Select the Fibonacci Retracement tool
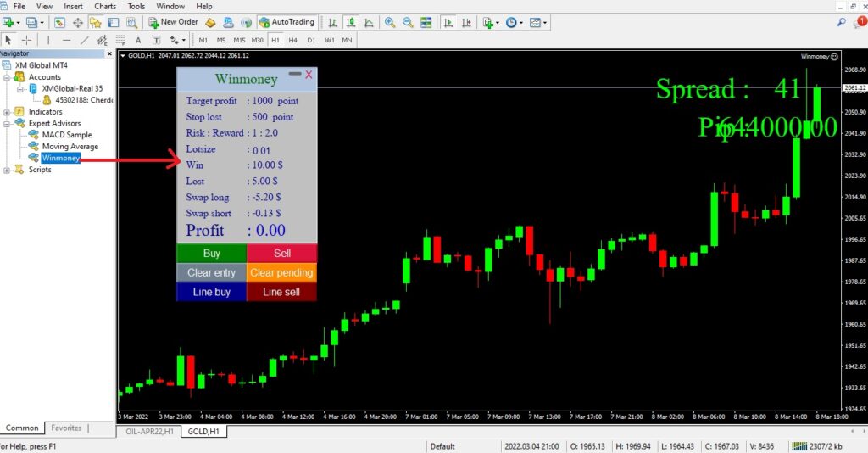The height and width of the screenshot is (453, 868). [120, 40]
